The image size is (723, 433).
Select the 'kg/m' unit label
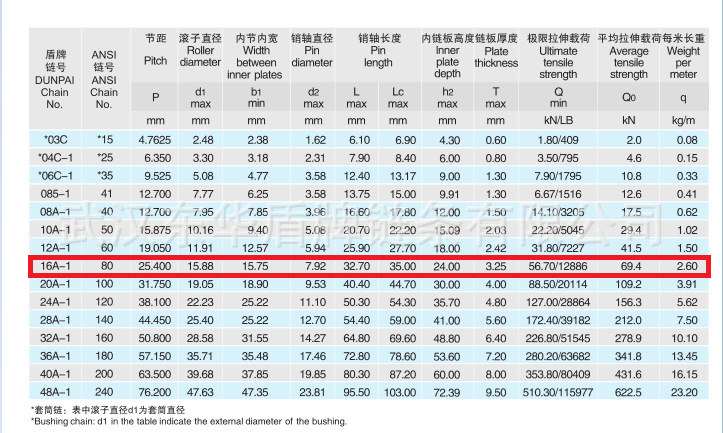pos(683,120)
